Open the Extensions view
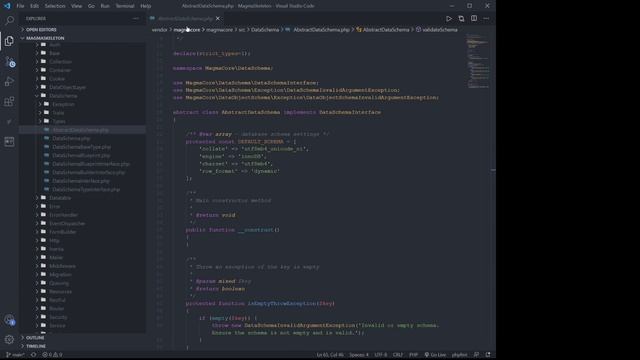640x360 pixels. click(9, 102)
